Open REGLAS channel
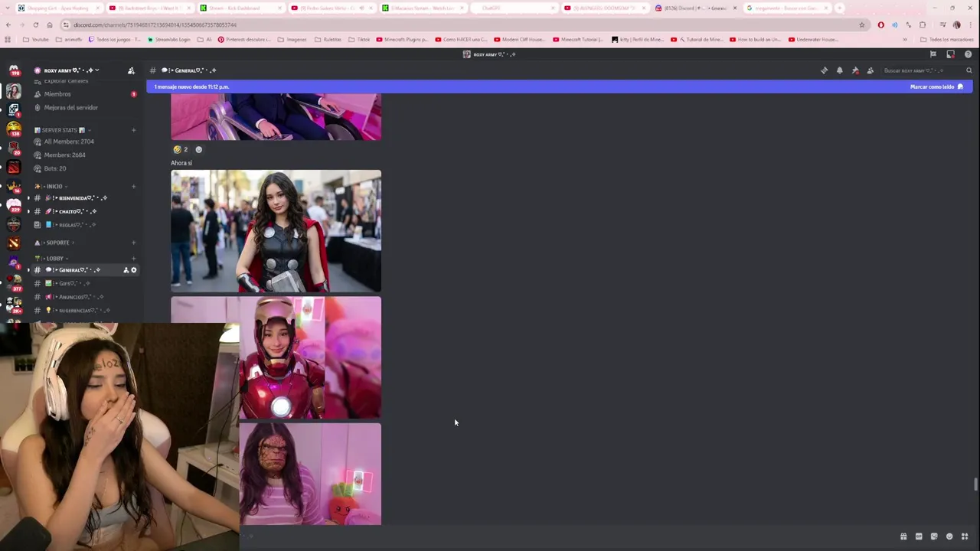 pyautogui.click(x=84, y=225)
